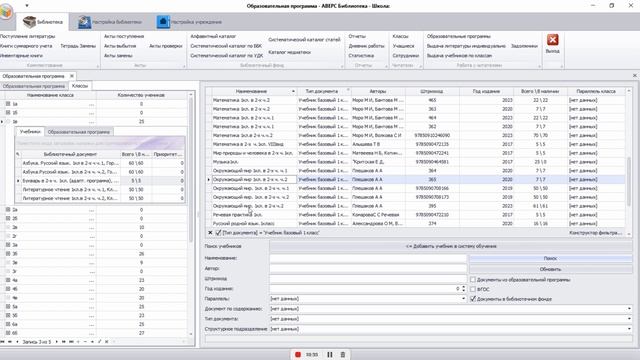Open Выдача учебников по классам in the ribbon
The width and height of the screenshot is (640, 360).
pyautogui.click(x=459, y=56)
